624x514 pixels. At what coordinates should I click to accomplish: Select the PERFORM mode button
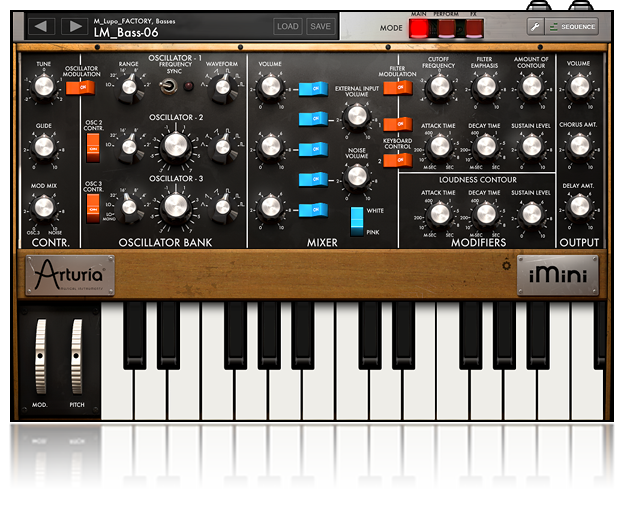[x=447, y=28]
